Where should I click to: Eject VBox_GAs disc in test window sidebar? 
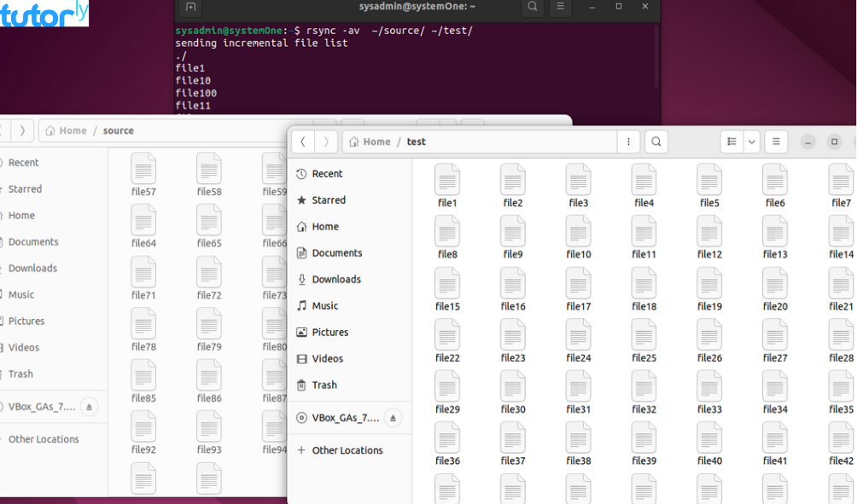click(393, 418)
